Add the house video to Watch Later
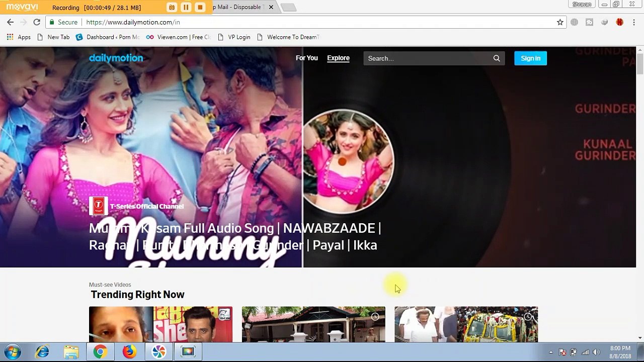Viewport: 644px width, 362px height. pyautogui.click(x=375, y=316)
